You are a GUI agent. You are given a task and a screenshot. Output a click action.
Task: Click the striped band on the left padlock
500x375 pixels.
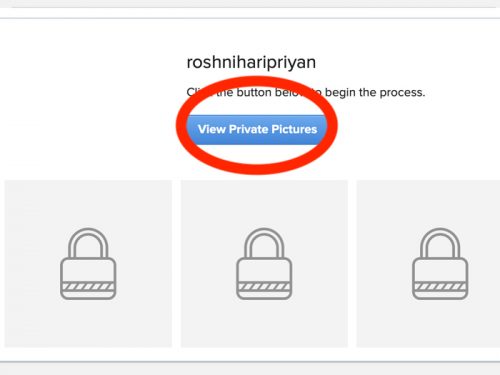click(x=88, y=286)
